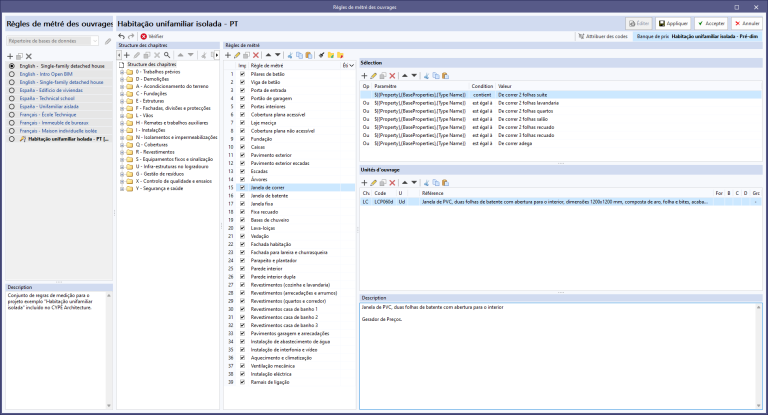
Task: Sort by the Paramètre column header
Action: point(420,86)
